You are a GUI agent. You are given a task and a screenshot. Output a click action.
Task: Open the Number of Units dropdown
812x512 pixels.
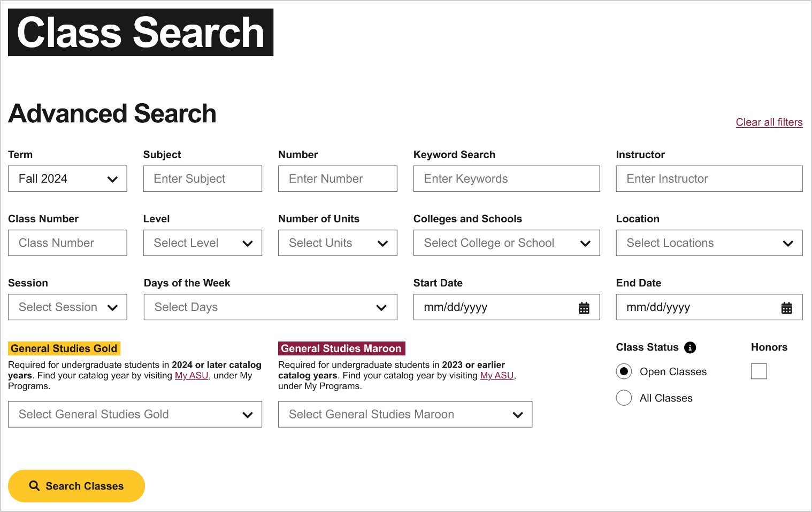(x=337, y=243)
